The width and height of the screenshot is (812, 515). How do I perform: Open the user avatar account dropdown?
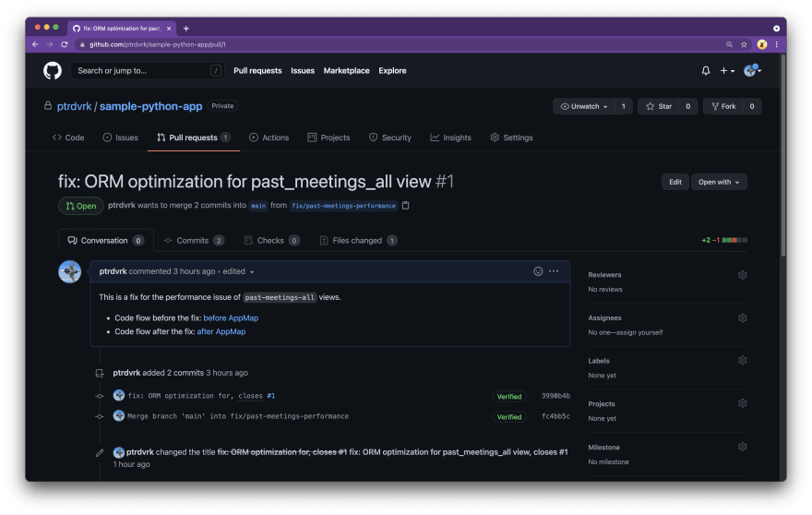click(752, 70)
